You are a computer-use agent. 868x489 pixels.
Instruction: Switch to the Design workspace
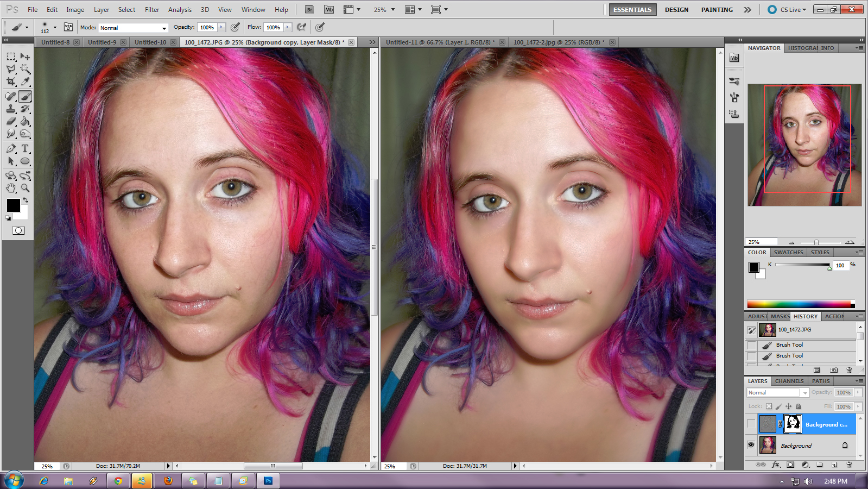point(676,9)
